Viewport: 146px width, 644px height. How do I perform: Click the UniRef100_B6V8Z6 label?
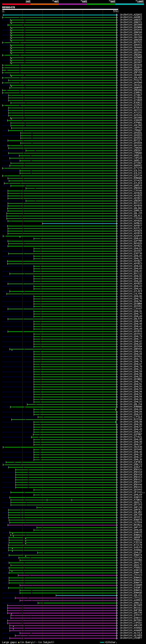131,243
